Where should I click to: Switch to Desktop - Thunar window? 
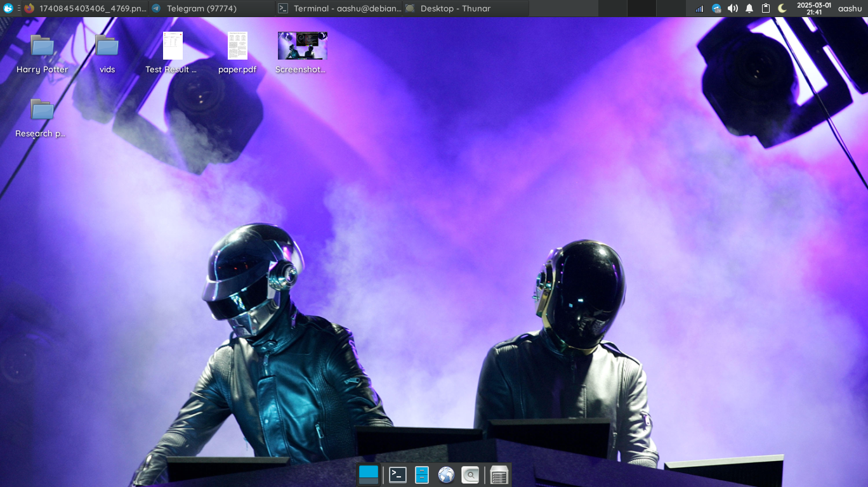tap(466, 9)
